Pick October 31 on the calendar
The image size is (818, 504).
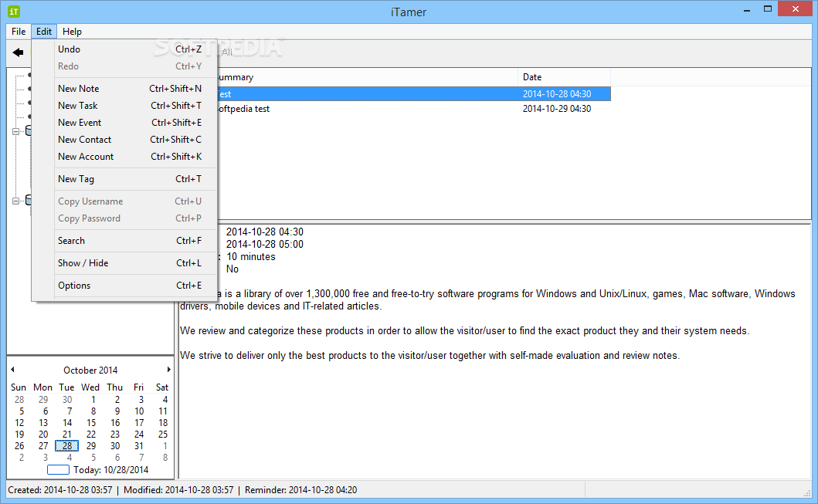[x=139, y=446]
